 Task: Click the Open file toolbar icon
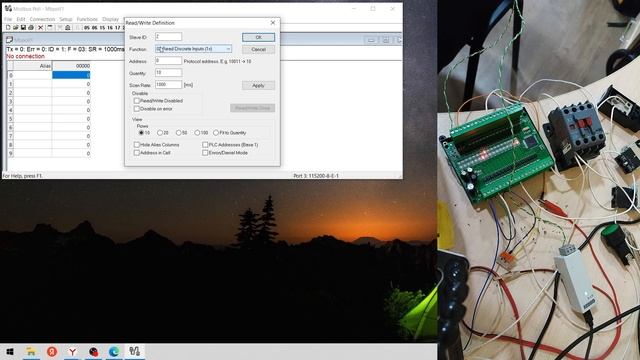pyautogui.click(x=16, y=27)
